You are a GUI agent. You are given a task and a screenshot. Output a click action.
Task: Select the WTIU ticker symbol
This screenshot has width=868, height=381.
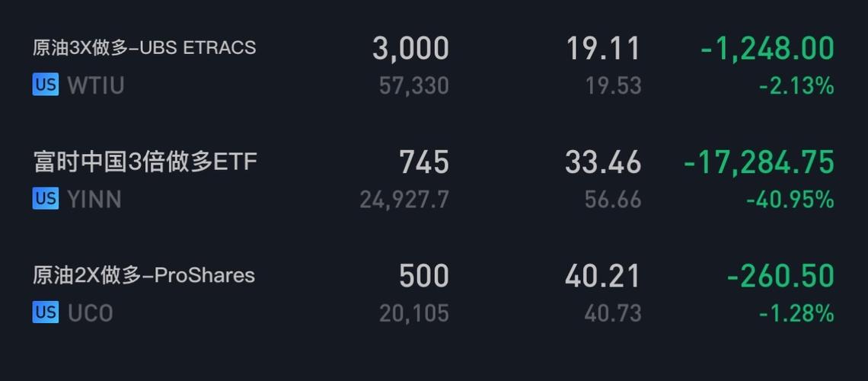[95, 85]
